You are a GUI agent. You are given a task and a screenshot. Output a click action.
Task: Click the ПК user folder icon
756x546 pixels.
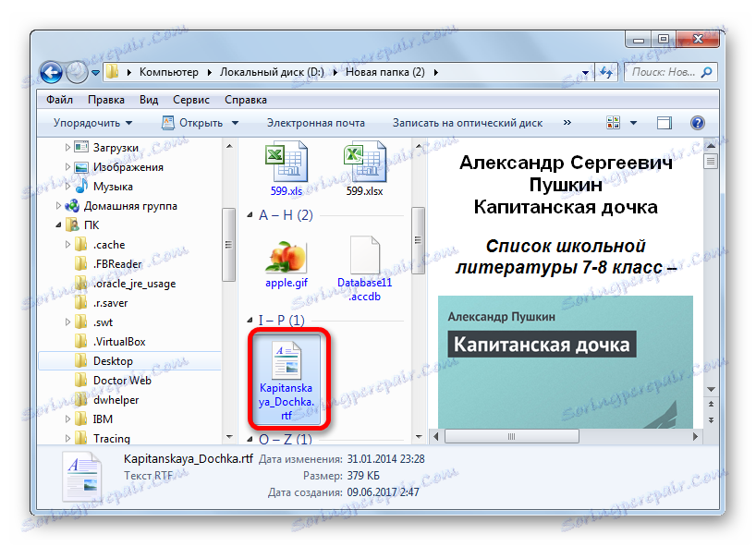[72, 224]
